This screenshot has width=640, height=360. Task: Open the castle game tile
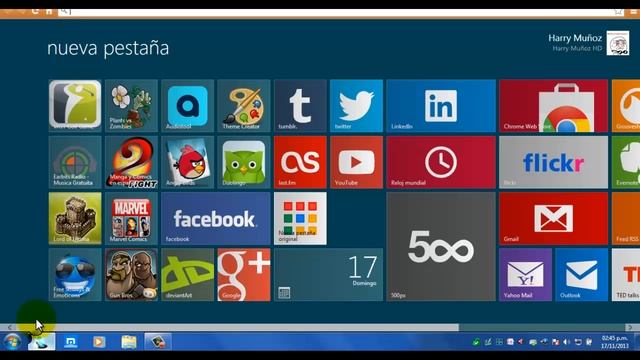tap(75, 218)
